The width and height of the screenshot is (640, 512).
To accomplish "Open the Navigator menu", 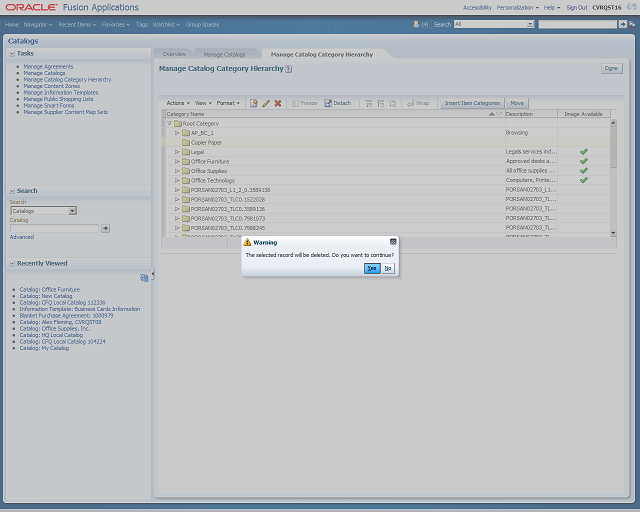I will [x=38, y=24].
